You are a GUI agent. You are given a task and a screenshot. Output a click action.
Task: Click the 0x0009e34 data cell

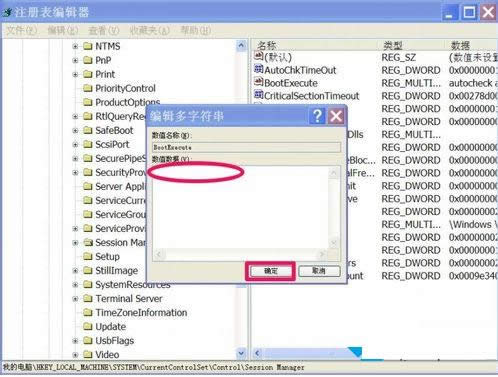click(473, 276)
